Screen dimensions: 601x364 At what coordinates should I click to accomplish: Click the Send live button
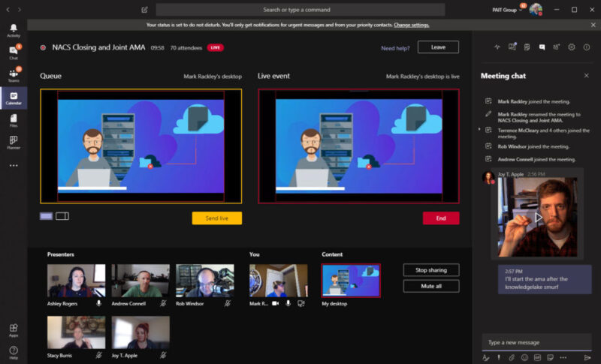coord(216,218)
